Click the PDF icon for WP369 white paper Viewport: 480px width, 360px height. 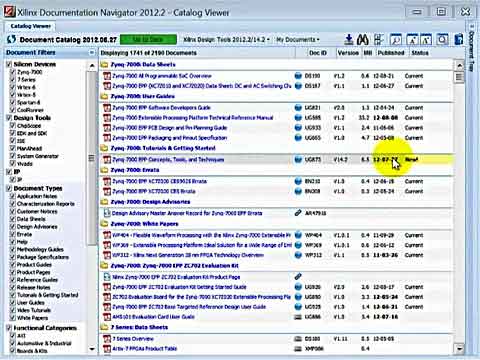coord(107,245)
